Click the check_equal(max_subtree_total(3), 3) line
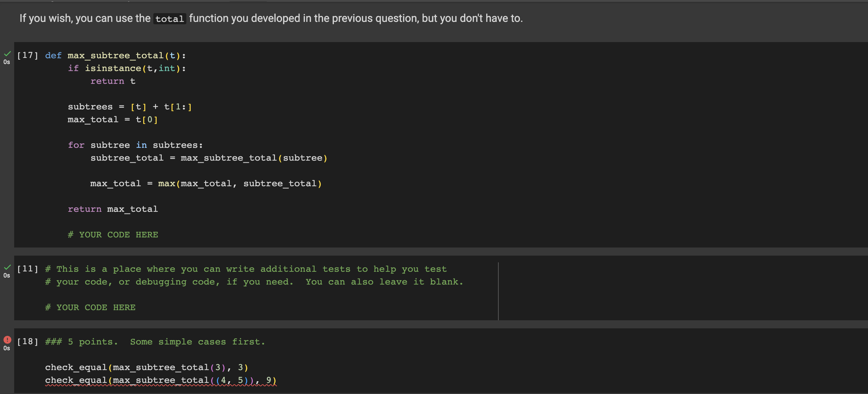Viewport: 868px width, 394px height. pos(146,367)
